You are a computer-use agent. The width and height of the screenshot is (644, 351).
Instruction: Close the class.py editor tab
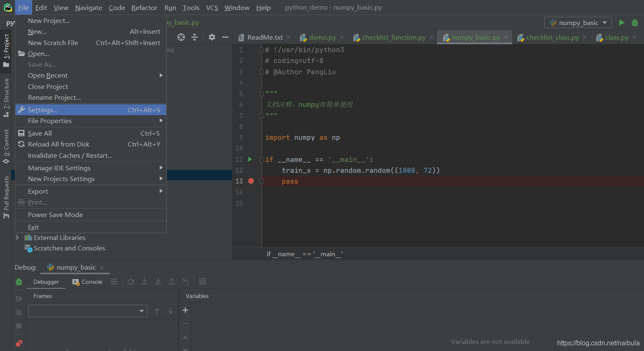click(x=634, y=37)
